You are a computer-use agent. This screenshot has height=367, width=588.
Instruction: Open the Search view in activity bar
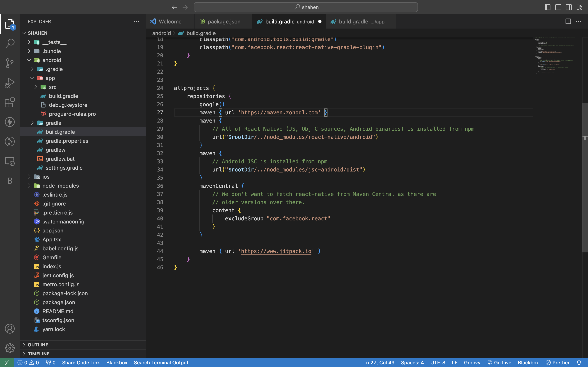[x=10, y=44]
